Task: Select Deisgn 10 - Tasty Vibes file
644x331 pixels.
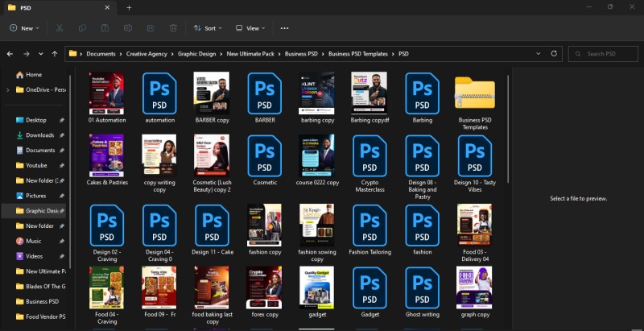Action: pyautogui.click(x=475, y=155)
